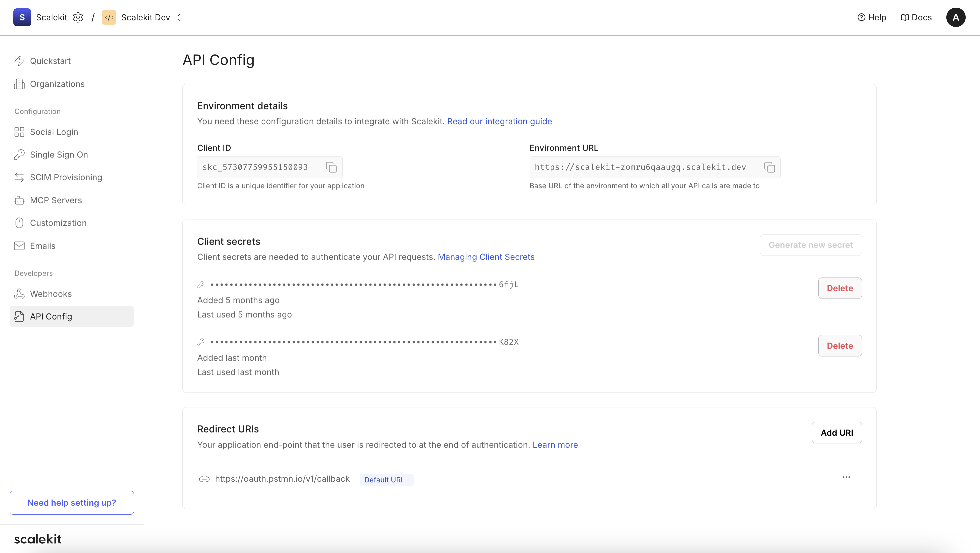Click Need help setting up? button
This screenshot has height=553, width=980.
pyautogui.click(x=72, y=503)
